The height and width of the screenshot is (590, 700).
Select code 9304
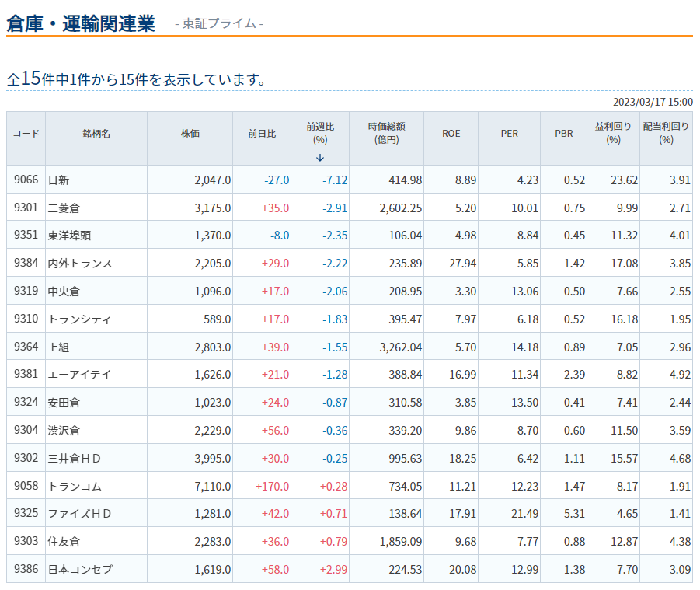[26, 430]
